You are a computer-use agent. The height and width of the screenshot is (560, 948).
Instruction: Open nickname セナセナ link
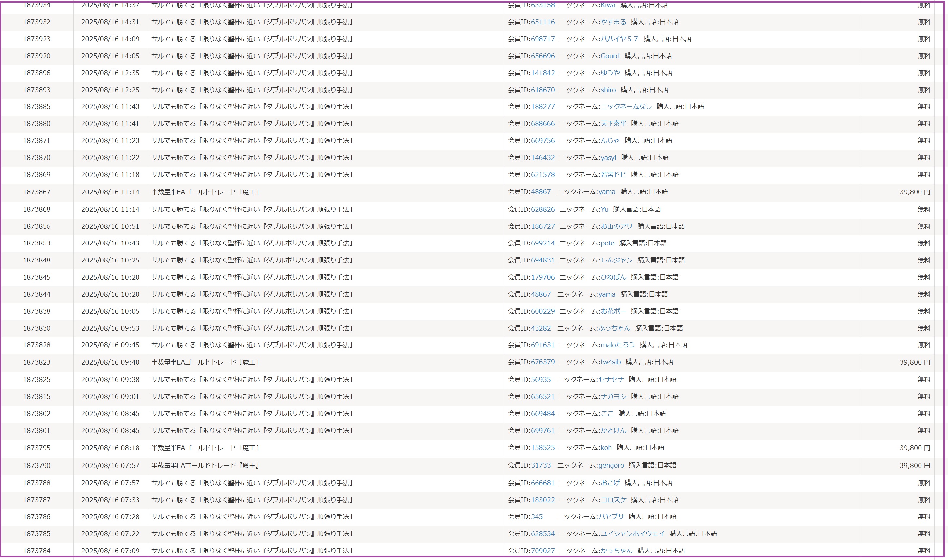pyautogui.click(x=611, y=379)
